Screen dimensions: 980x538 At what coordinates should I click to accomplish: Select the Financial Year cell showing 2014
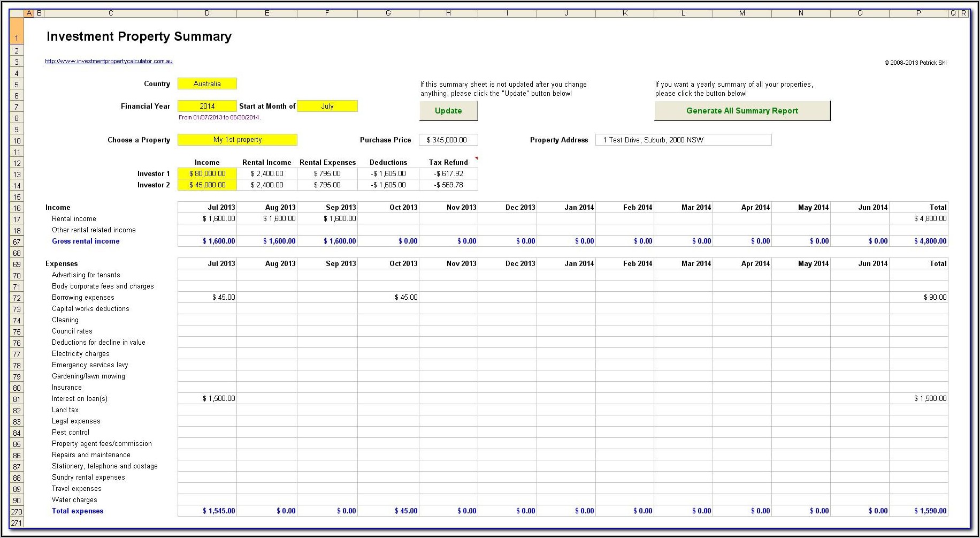(x=207, y=107)
